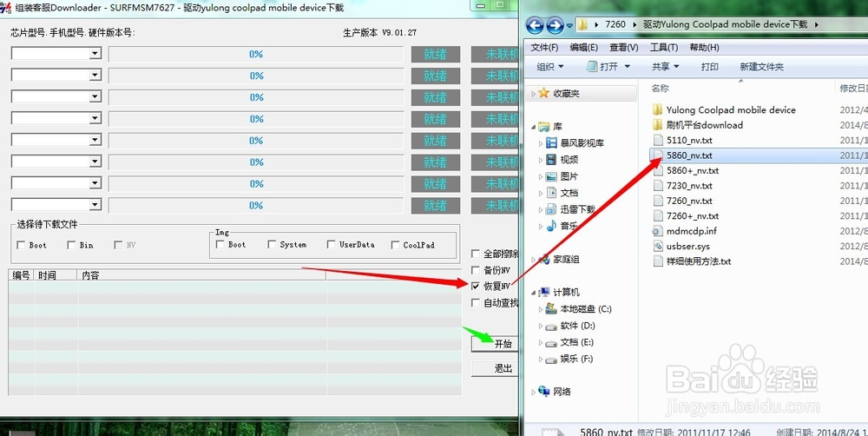Image resolution: width=868 pixels, height=436 pixels.
Task: Tick the System checkbox in Img group
Action: (x=271, y=244)
